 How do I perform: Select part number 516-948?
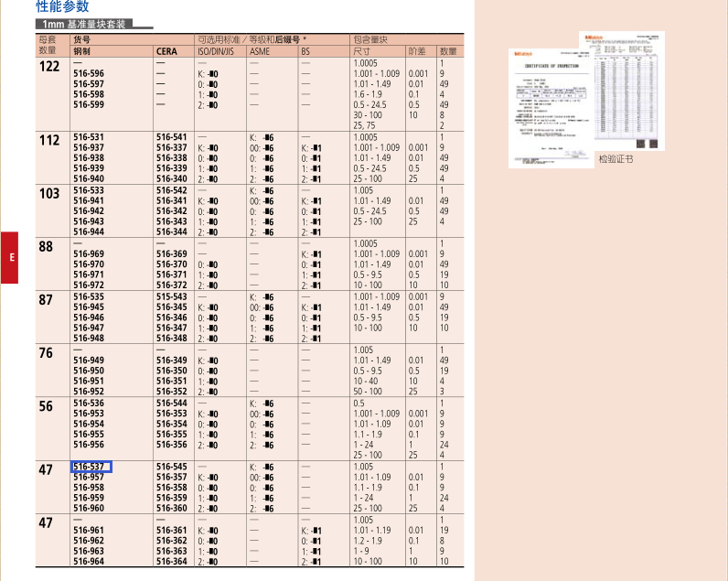(89, 339)
